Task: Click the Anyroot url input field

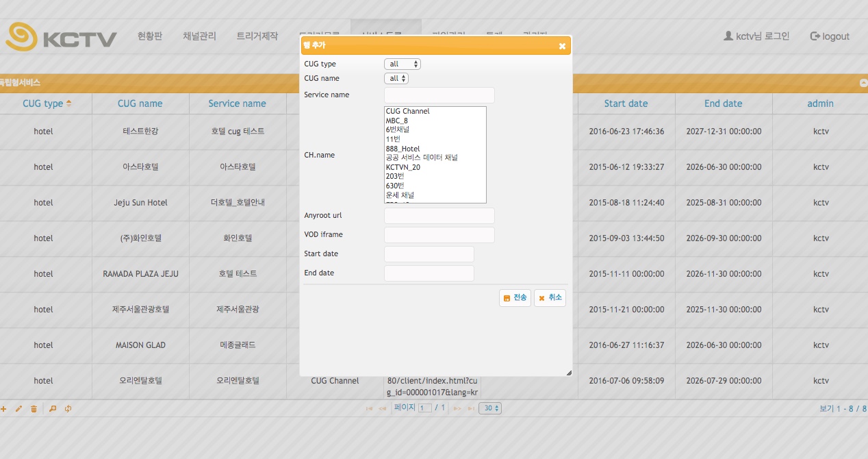Action: click(439, 216)
